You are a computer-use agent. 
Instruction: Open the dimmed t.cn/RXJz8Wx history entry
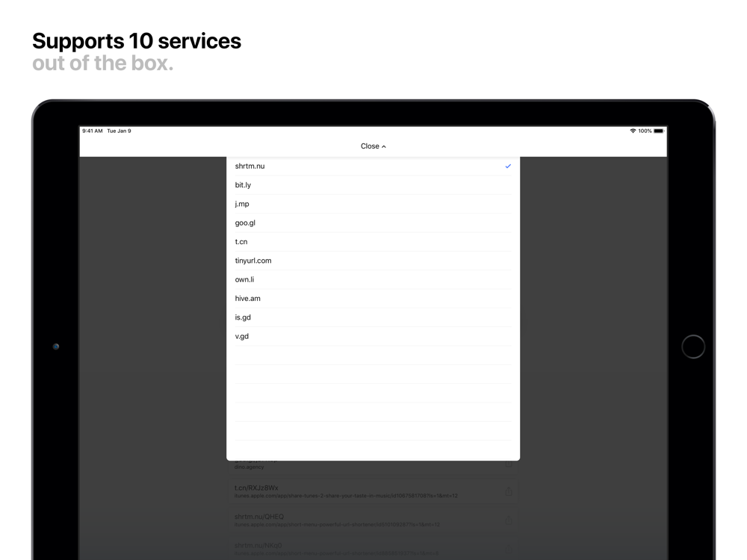tap(373, 491)
